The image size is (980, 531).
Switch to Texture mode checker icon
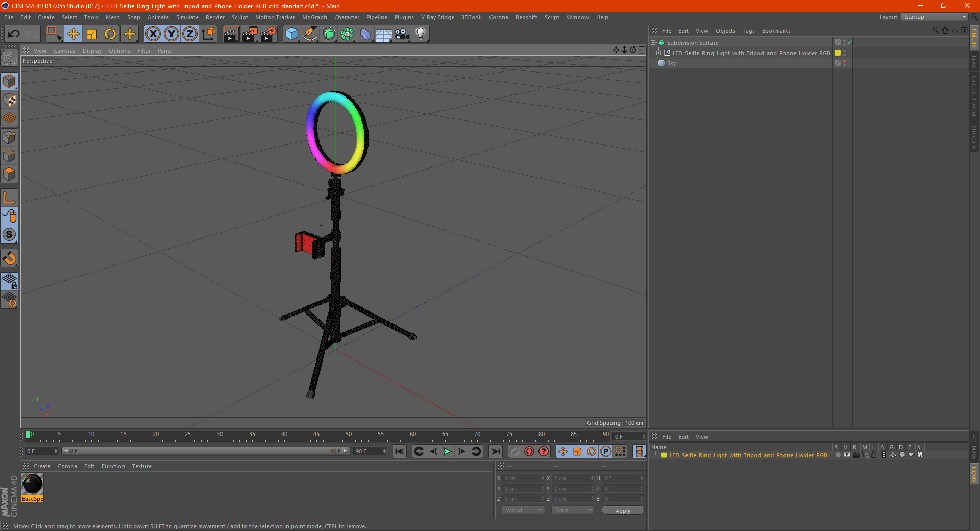pyautogui.click(x=9, y=100)
